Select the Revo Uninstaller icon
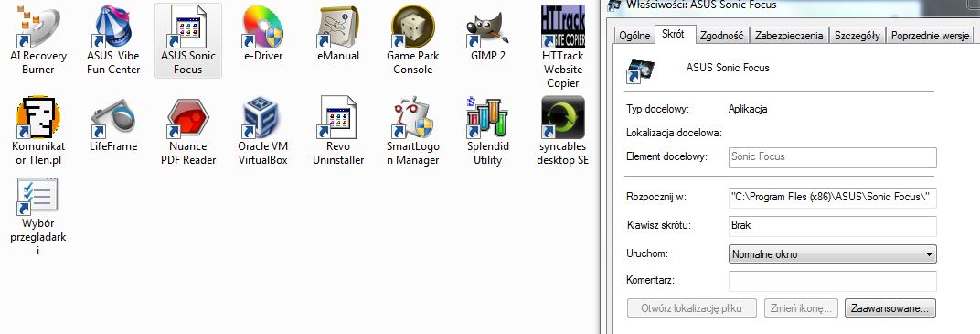 tap(338, 118)
